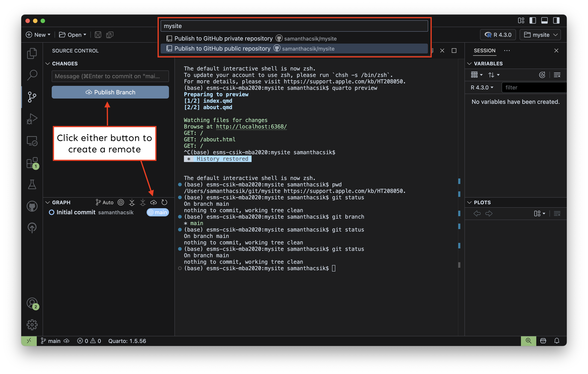Open the New file dropdown

38,35
